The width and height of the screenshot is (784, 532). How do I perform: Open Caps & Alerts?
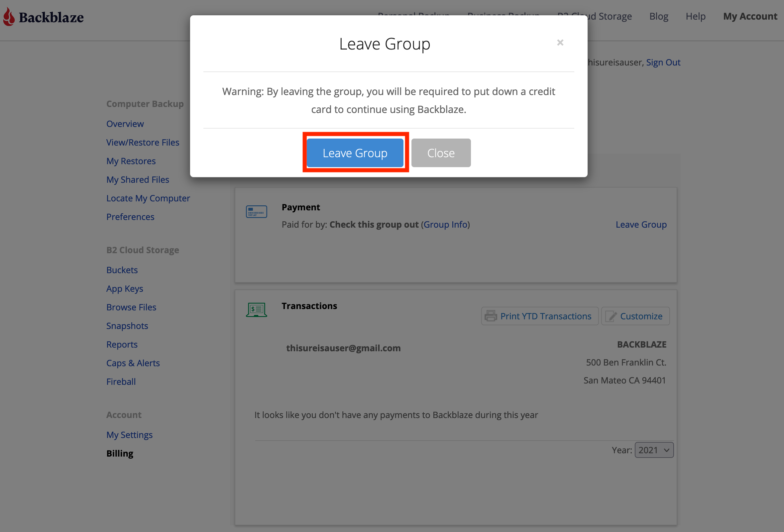click(x=133, y=363)
